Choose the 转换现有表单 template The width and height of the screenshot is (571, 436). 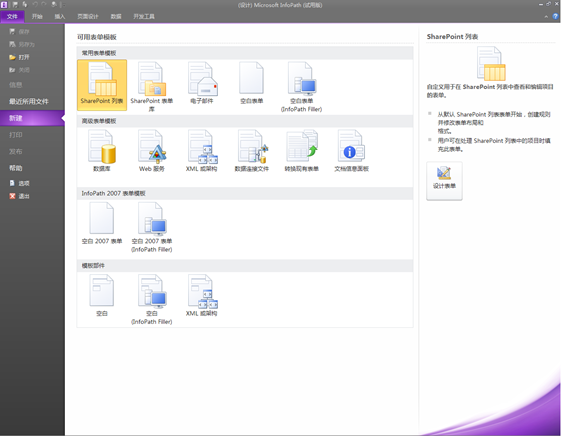point(302,151)
